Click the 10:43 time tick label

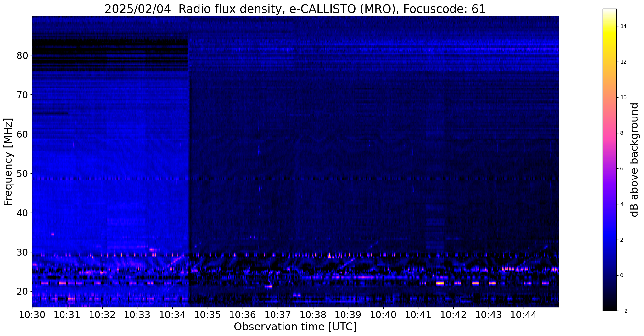(x=488, y=315)
